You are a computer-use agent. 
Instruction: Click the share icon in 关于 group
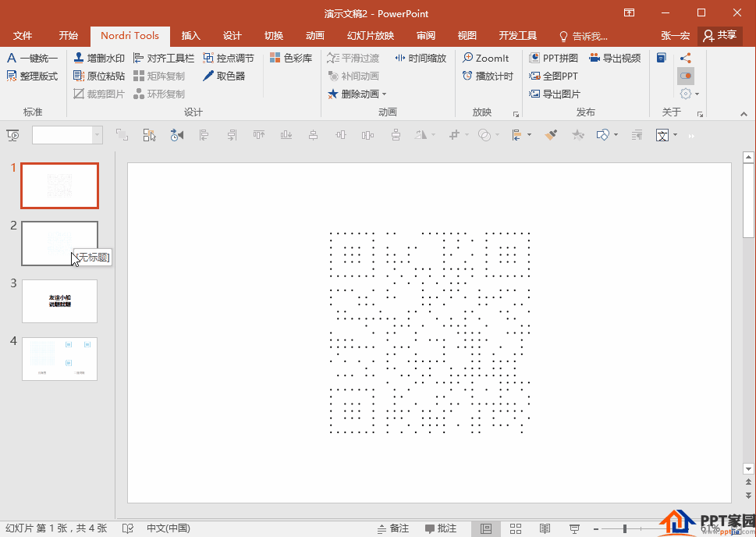(685, 58)
